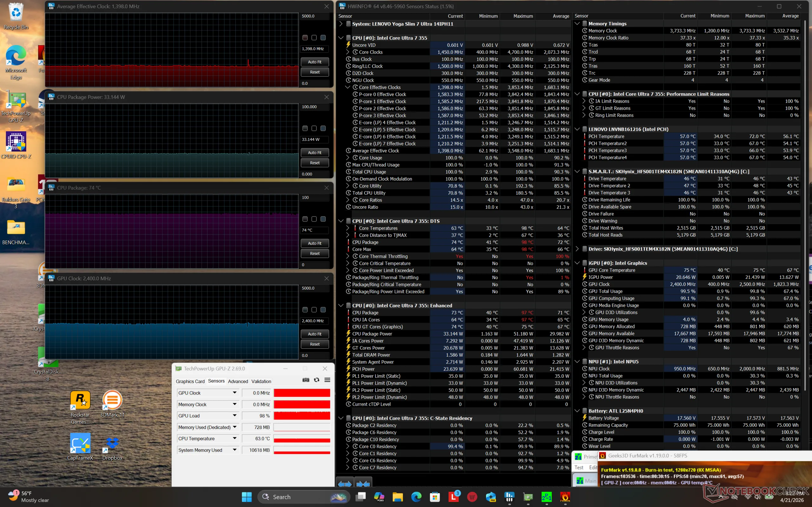Image resolution: width=812 pixels, height=507 pixels.
Task: Open CapFrameX desktop shortcut
Action: pos(80,443)
